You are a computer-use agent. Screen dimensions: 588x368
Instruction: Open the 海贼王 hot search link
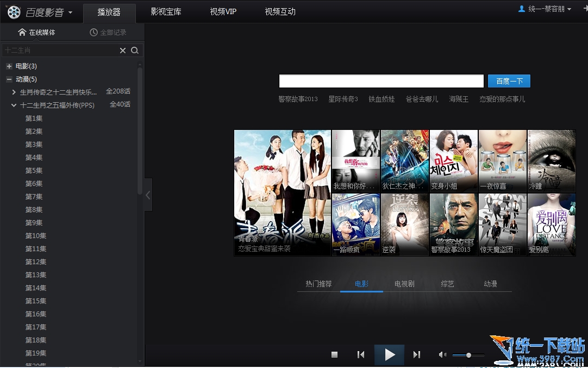click(x=459, y=99)
